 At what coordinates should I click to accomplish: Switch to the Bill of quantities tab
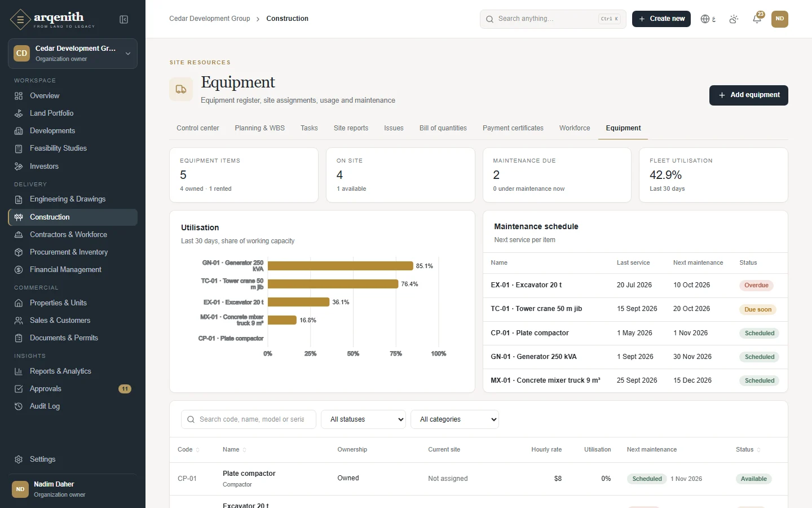coord(443,128)
